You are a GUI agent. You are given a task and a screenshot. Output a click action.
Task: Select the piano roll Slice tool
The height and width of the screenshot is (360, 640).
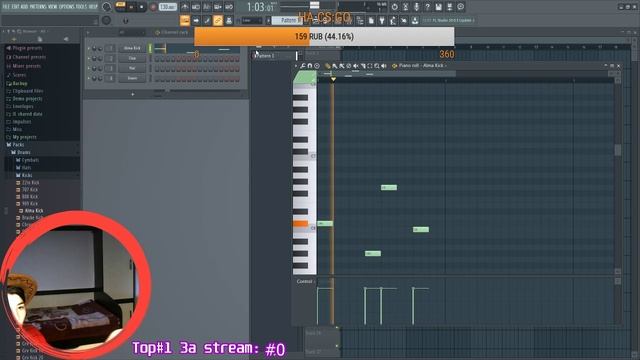tap(363, 66)
